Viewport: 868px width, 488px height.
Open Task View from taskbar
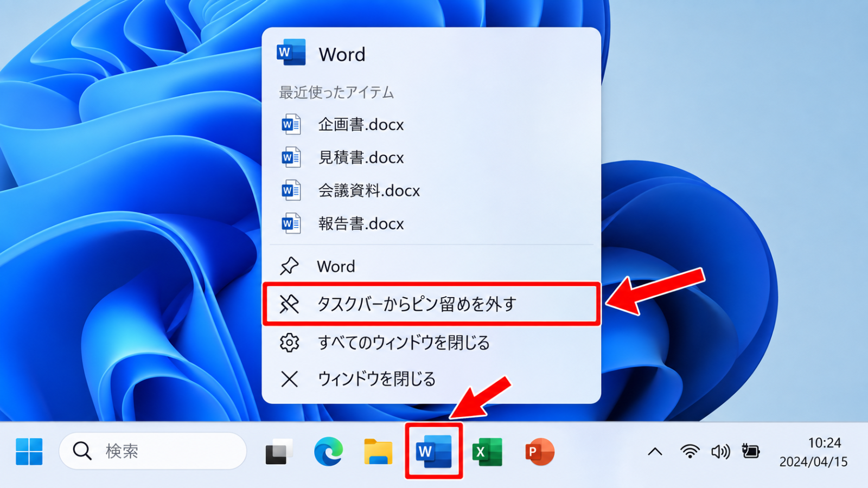279,452
